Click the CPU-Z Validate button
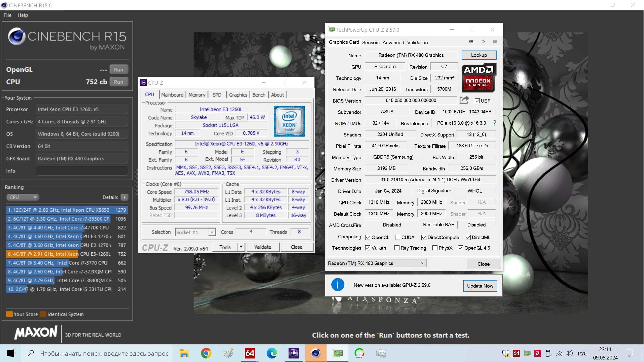Screen dimensions: 644x362 263,247
